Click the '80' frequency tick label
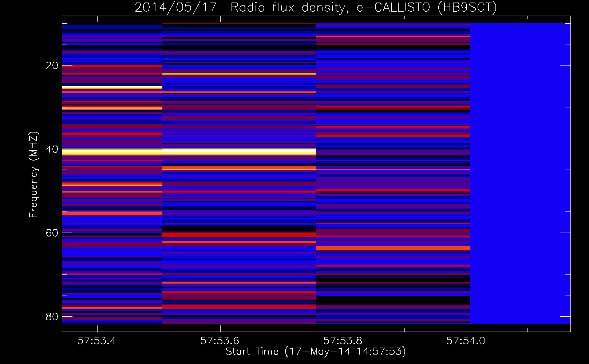The height and width of the screenshot is (364, 589). click(x=52, y=317)
